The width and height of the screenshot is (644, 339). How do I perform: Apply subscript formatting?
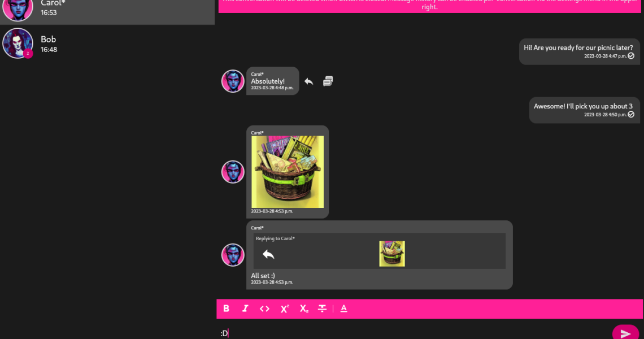(304, 308)
